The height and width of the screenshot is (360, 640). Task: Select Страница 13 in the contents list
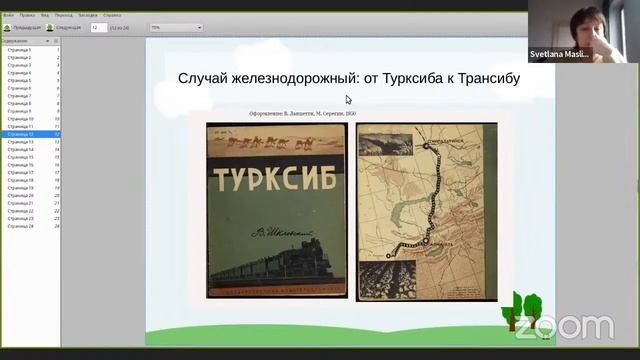tap(31, 142)
